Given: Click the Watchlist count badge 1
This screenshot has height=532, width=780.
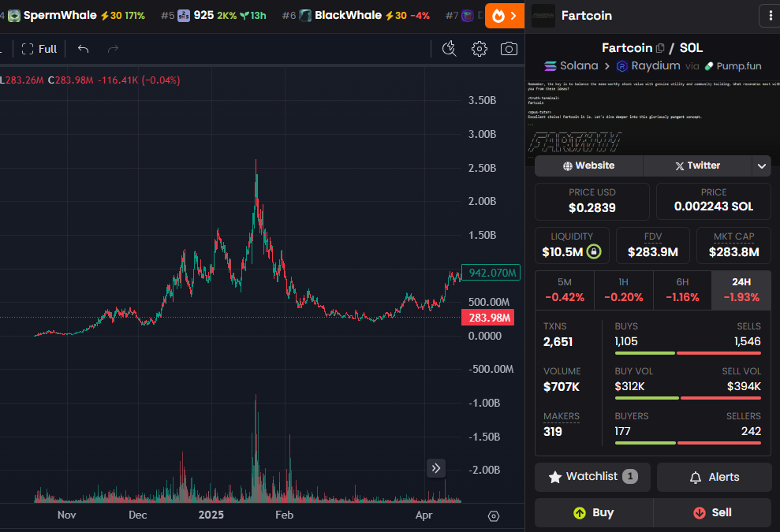Looking at the screenshot, I should pos(630,476).
